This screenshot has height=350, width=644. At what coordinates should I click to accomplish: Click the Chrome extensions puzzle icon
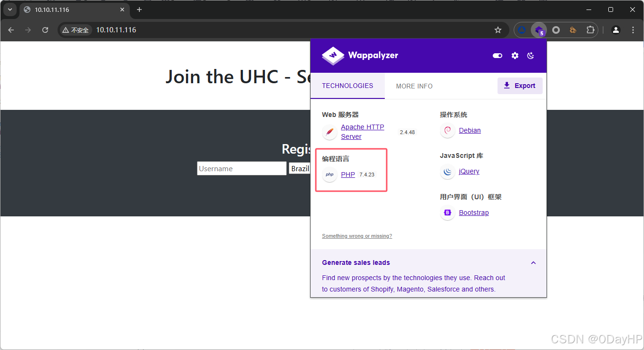click(x=590, y=29)
